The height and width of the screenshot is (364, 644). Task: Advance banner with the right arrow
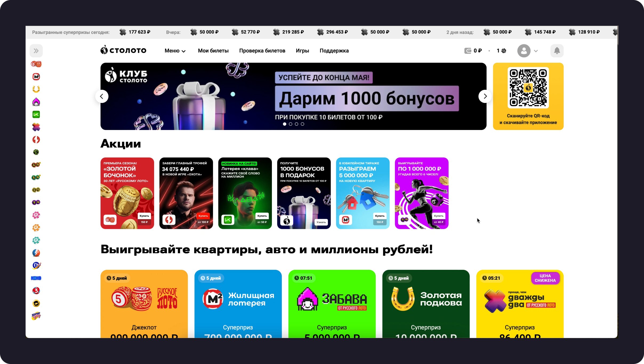tap(485, 96)
